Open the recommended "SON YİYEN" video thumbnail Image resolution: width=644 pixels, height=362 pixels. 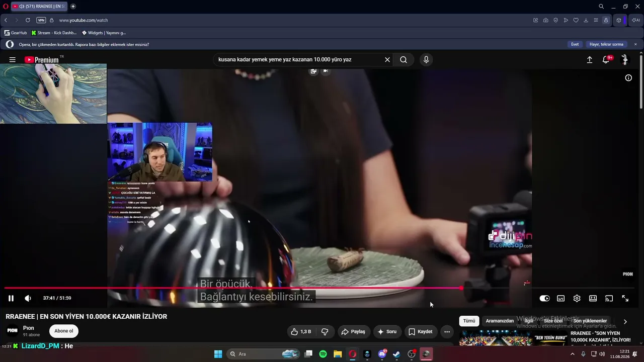point(513,338)
